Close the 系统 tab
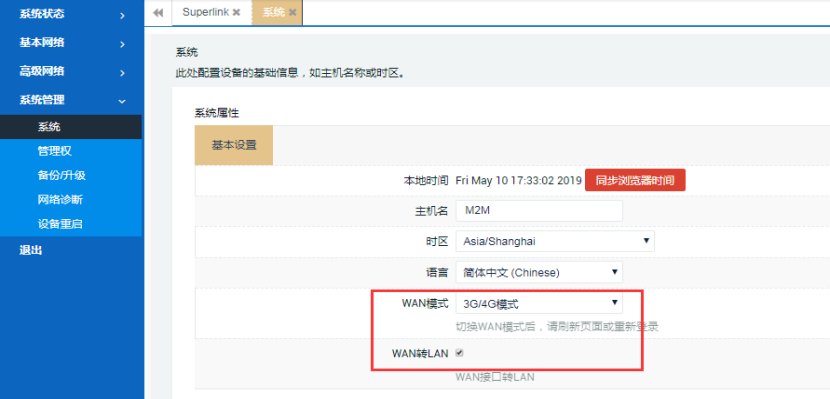Viewport: 830px width, 399px height. (292, 13)
